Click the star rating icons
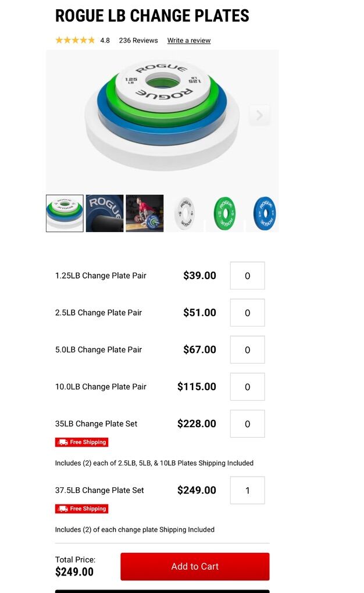 click(x=75, y=40)
